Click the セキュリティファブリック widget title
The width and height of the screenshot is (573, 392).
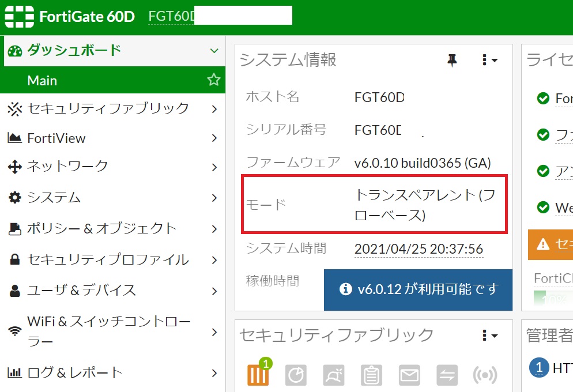(337, 336)
